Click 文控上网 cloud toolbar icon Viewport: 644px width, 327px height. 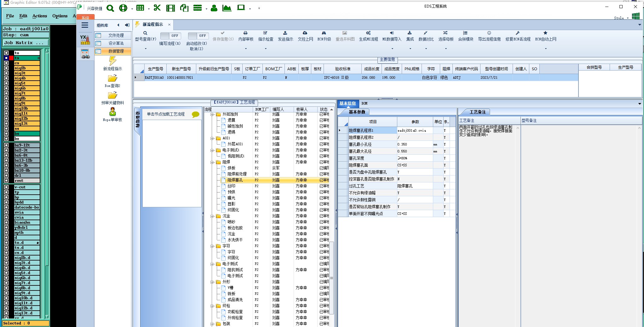(305, 33)
